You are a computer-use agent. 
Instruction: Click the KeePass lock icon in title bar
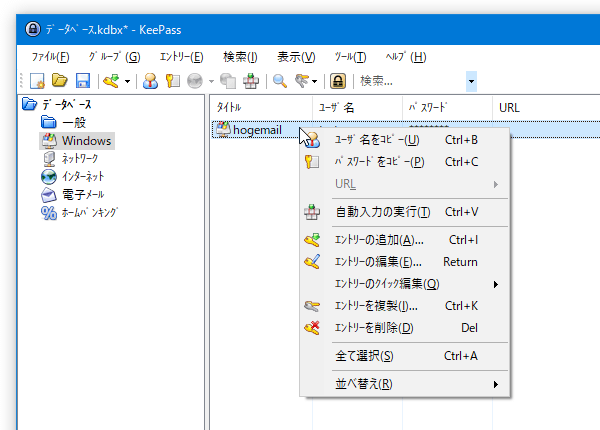click(33, 29)
